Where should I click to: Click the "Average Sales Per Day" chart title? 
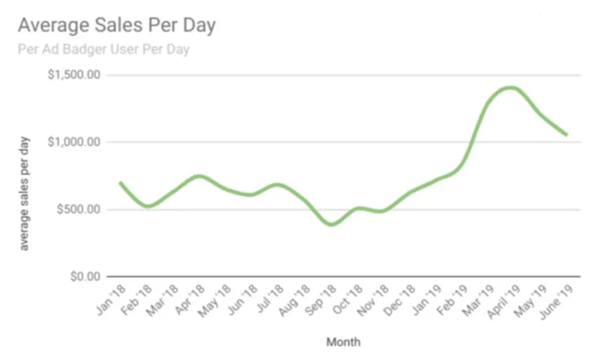(117, 26)
